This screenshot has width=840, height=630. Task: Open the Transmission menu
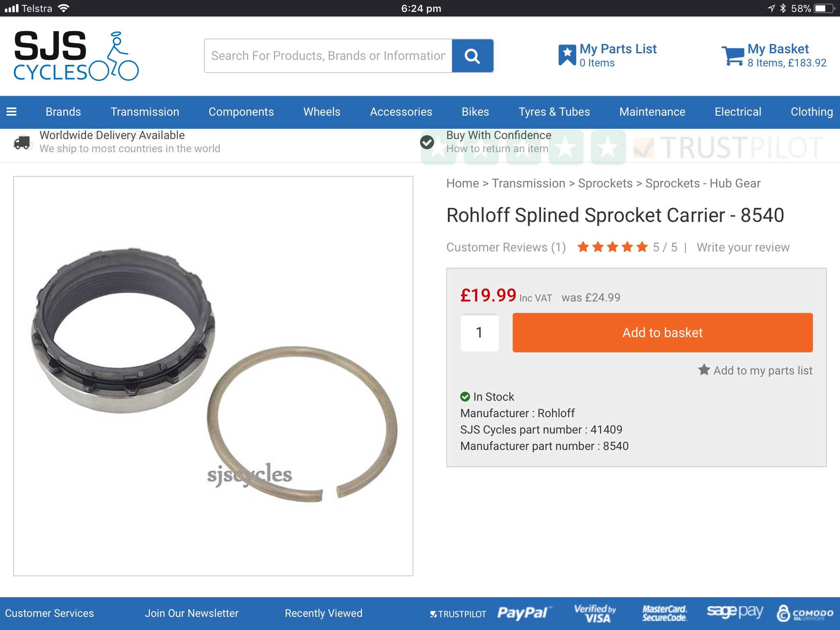tap(145, 112)
